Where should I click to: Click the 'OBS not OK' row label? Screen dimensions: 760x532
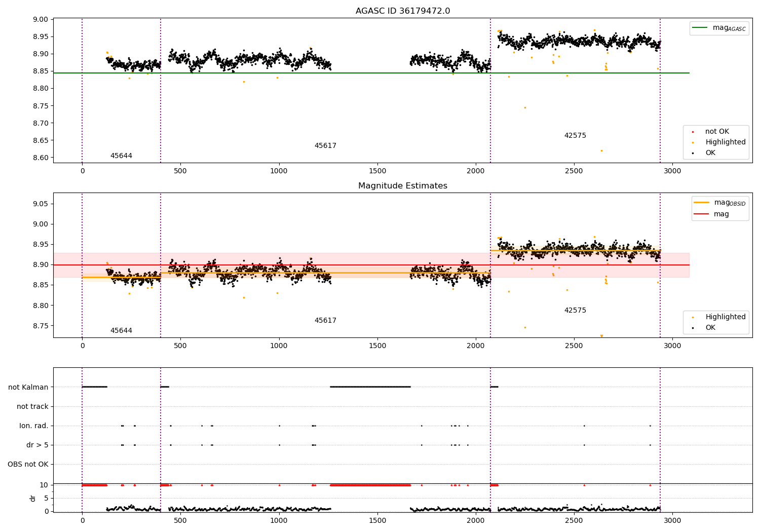point(28,464)
